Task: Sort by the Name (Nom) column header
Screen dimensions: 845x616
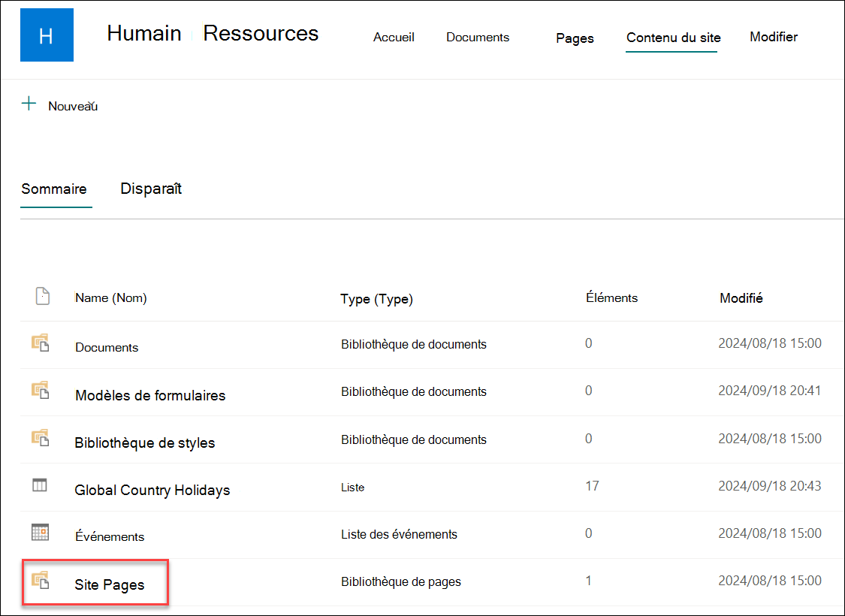Action: click(111, 297)
